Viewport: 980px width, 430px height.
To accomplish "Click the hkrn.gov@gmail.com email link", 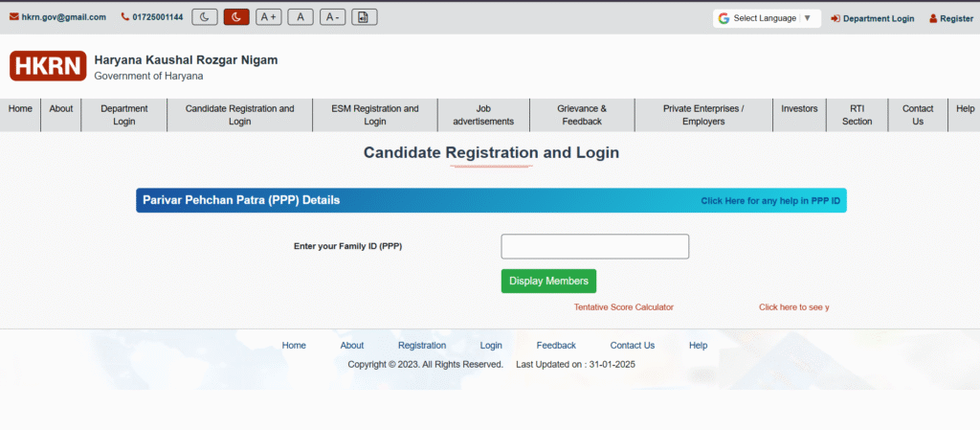I will [58, 17].
